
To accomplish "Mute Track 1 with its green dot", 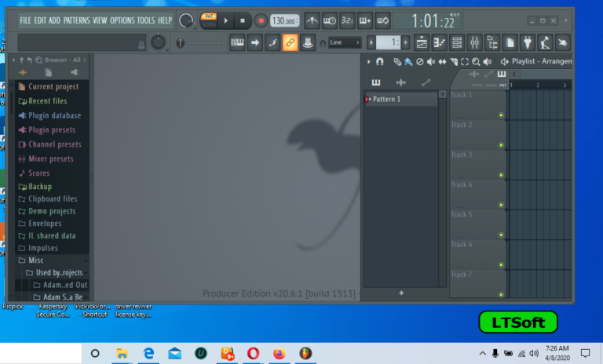I will tap(501, 115).
